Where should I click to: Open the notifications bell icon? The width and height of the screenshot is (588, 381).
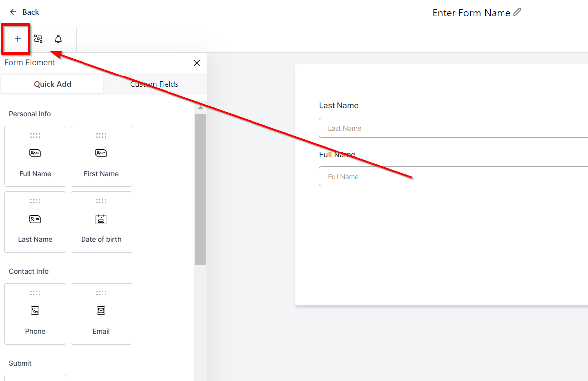click(58, 39)
